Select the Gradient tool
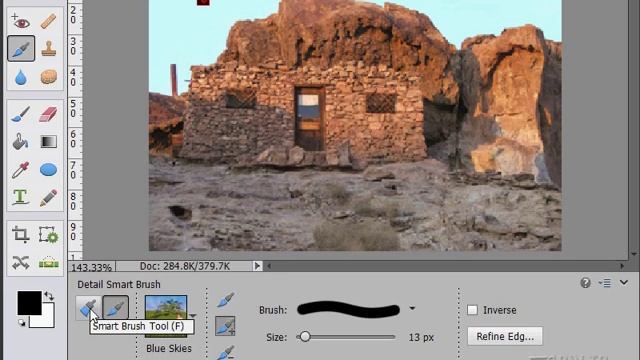The width and height of the screenshot is (640, 360). [49, 142]
